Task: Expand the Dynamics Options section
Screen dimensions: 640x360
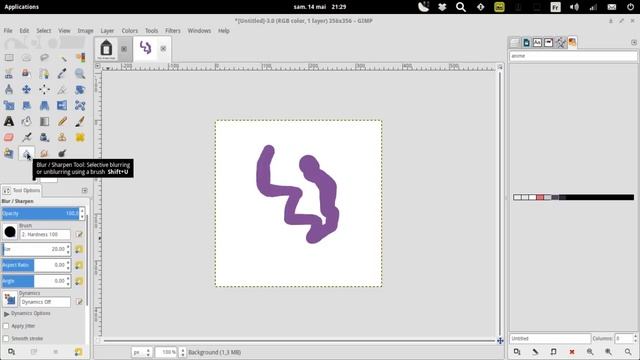Action: pos(7,314)
